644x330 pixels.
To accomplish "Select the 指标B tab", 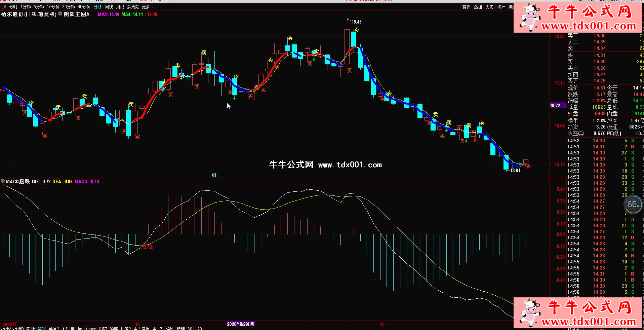I will tap(18, 328).
